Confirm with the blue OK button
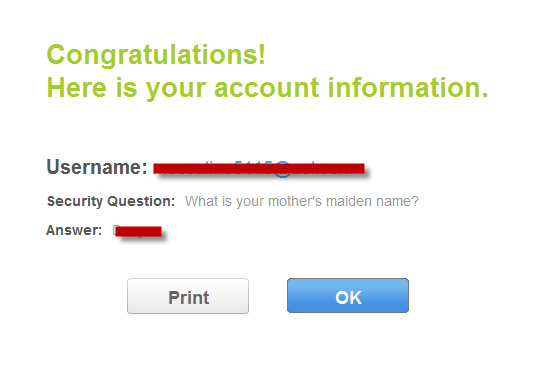 click(348, 295)
